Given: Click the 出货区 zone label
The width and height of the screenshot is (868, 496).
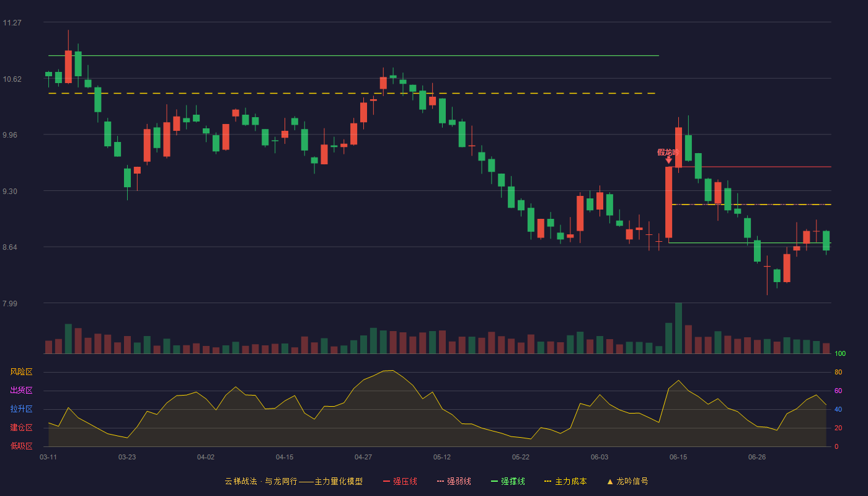Looking at the screenshot, I should tap(21, 391).
